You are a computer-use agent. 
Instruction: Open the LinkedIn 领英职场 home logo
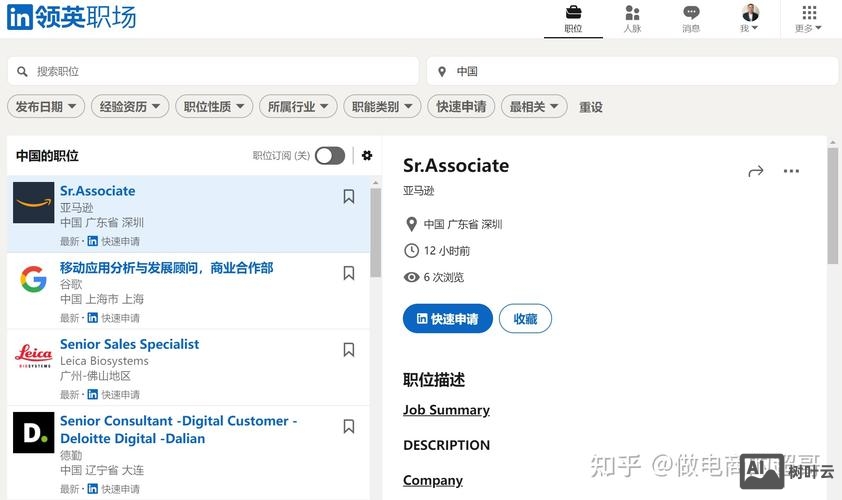point(71,17)
